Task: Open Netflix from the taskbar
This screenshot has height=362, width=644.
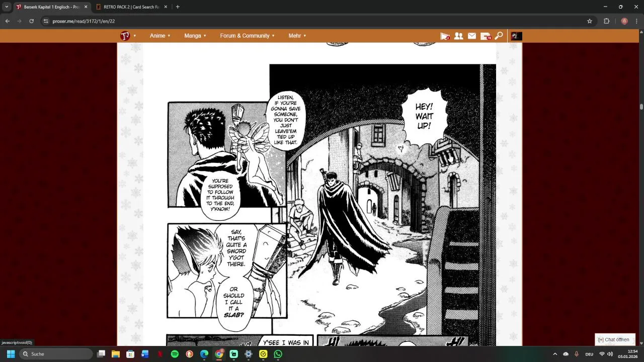Action: (x=160, y=354)
